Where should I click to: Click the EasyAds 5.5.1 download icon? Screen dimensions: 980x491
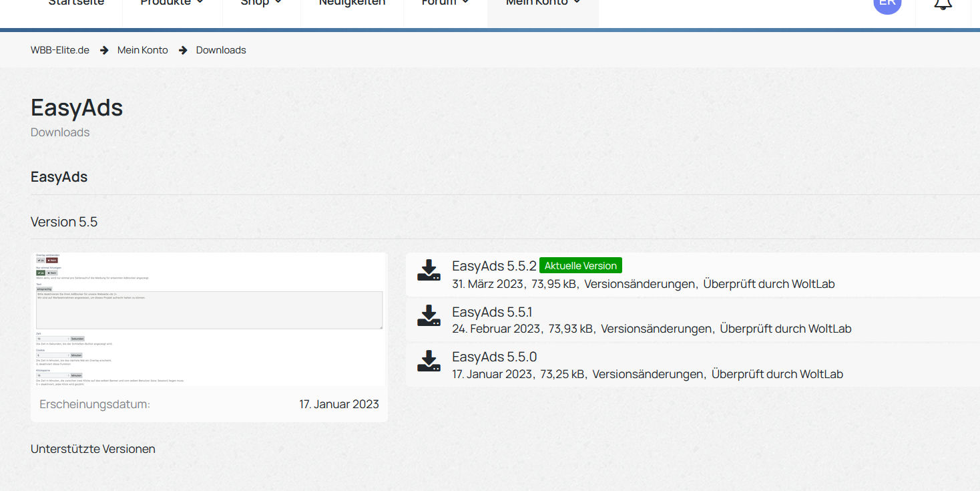point(429,316)
